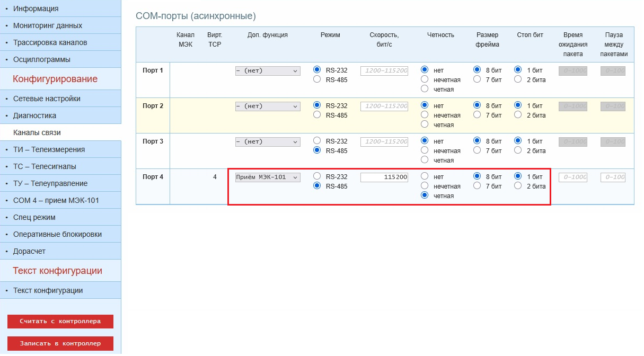Viewport: 644px width, 356px height.
Task: Select 2 бита stop bit for Порт 4
Action: pos(517,186)
